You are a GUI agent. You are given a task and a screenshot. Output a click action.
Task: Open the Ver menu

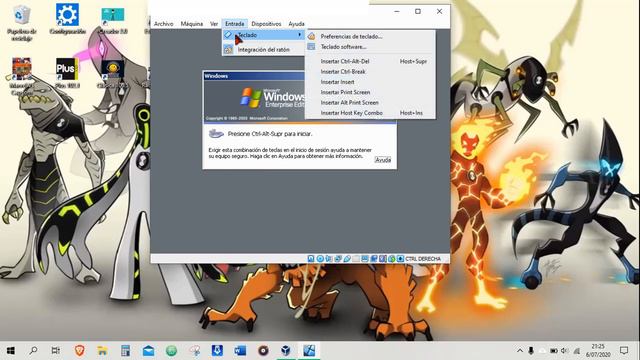(214, 24)
